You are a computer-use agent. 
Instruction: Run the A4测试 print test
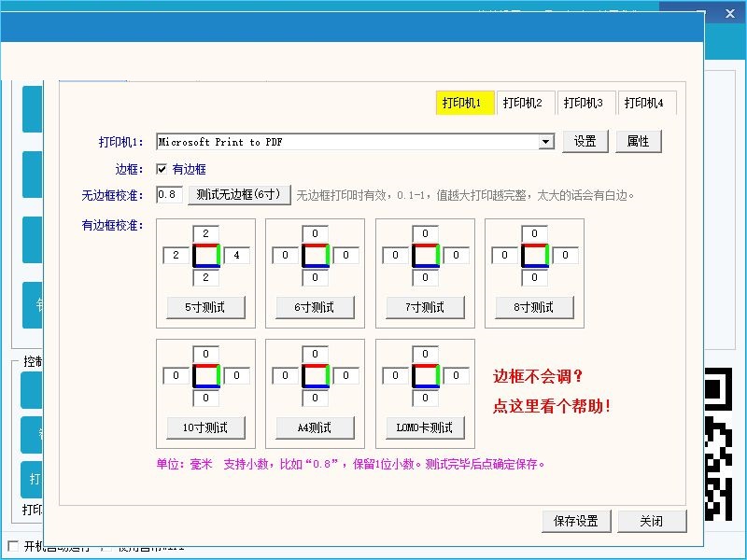[315, 428]
